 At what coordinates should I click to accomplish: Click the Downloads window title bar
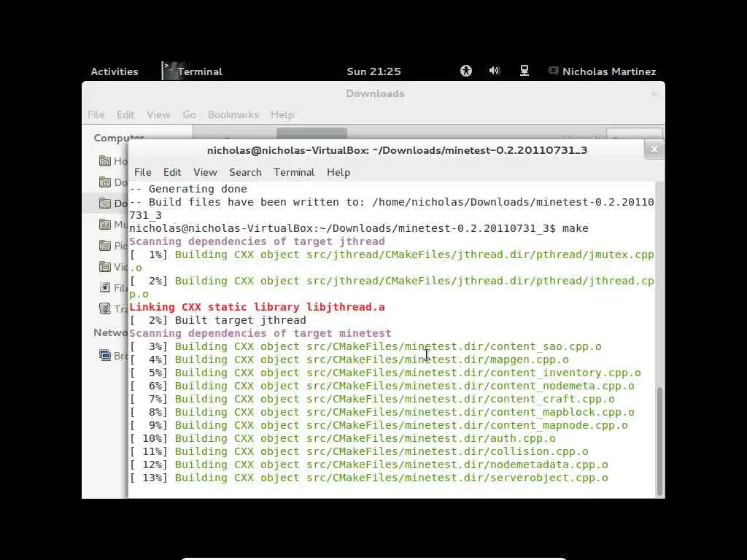click(375, 94)
